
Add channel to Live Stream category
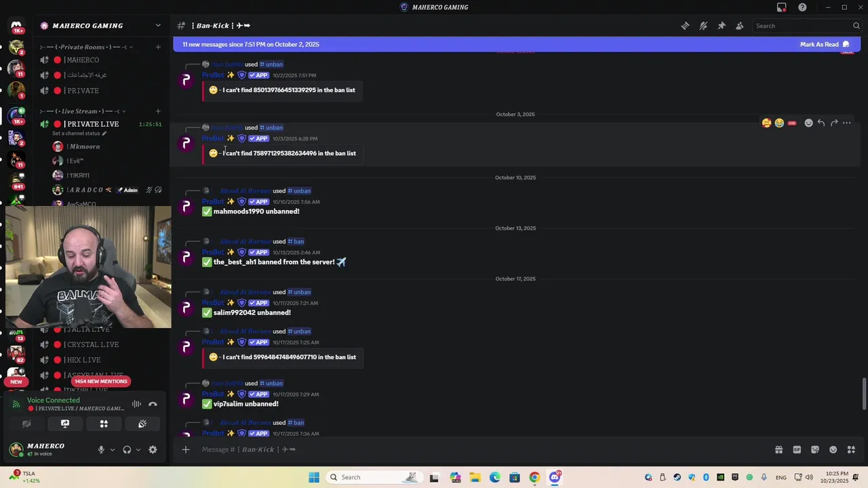(x=158, y=111)
